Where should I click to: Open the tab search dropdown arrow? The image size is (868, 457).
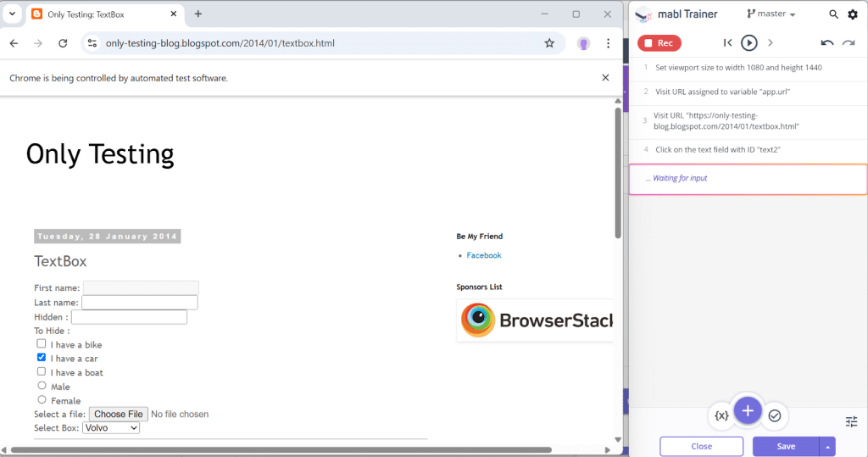[x=12, y=14]
